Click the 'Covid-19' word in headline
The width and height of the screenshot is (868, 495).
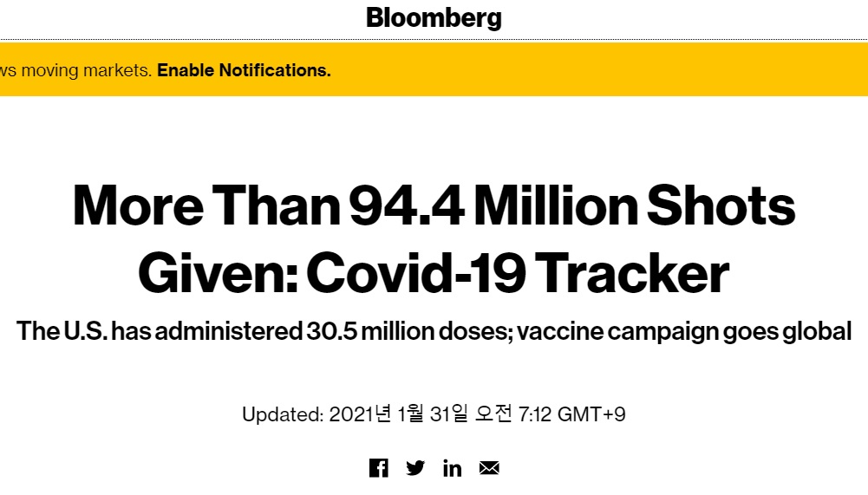click(x=415, y=274)
